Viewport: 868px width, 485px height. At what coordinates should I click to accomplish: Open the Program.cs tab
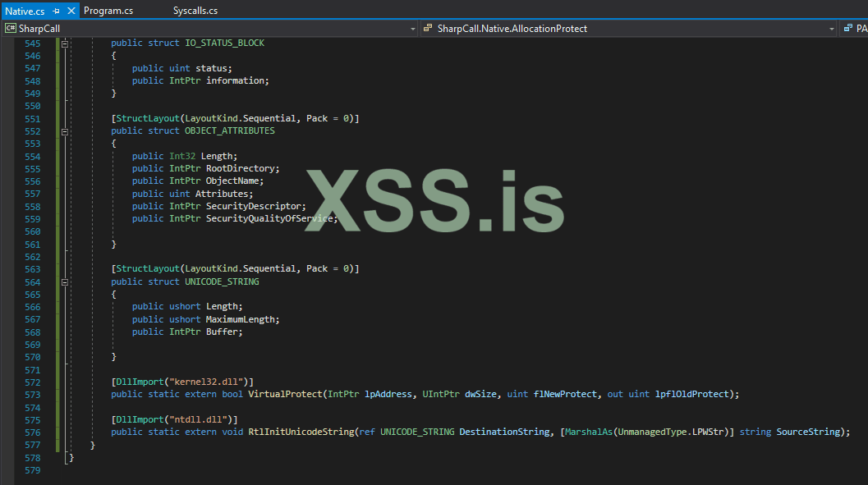point(108,11)
